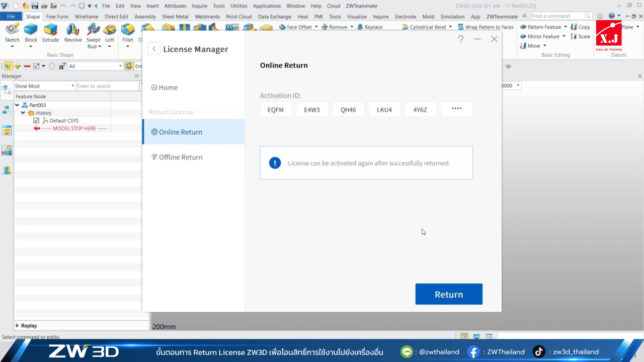644x362 pixels.
Task: Click the Extrude tool icon
Action: click(50, 30)
